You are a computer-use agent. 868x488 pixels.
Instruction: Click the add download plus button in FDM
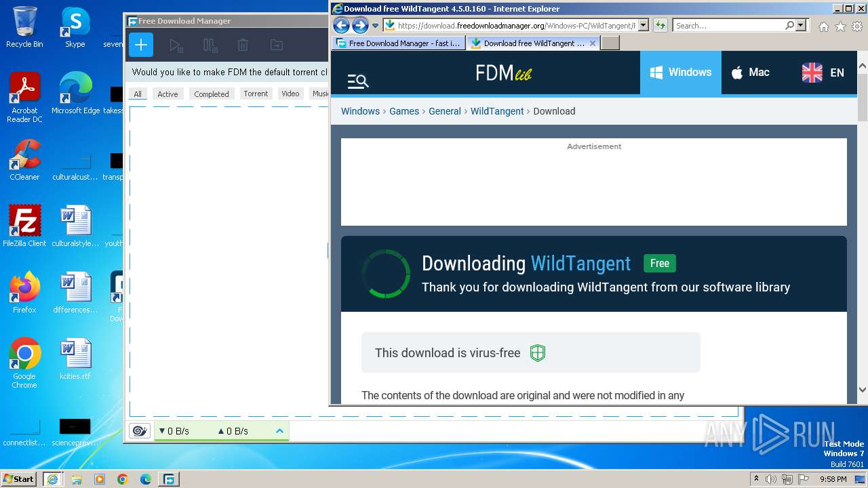click(141, 45)
